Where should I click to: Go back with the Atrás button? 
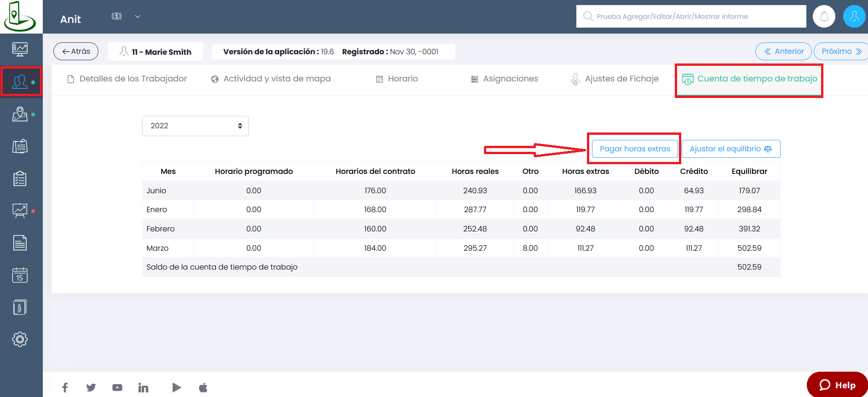76,51
